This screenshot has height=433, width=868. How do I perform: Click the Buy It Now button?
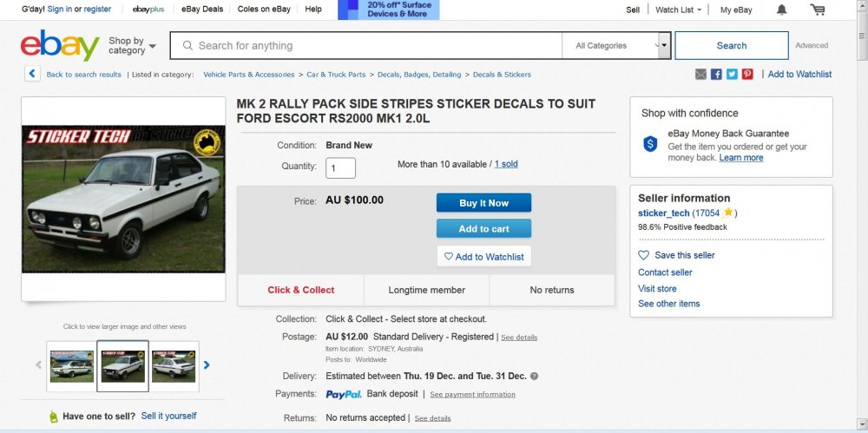point(483,203)
